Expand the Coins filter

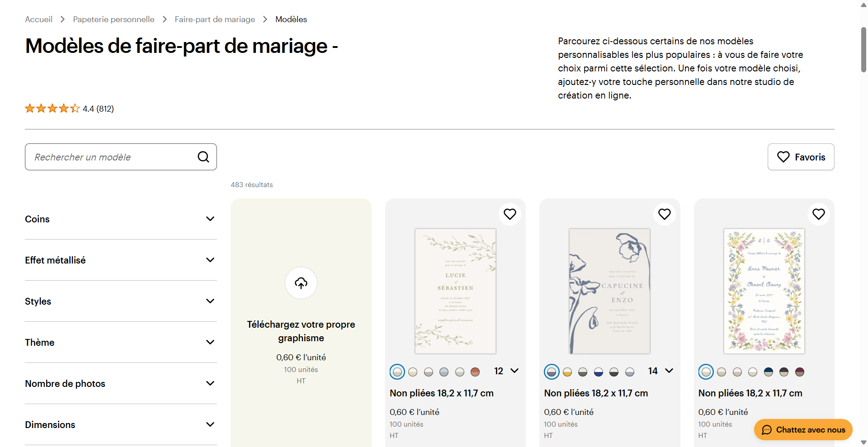pyautogui.click(x=121, y=219)
